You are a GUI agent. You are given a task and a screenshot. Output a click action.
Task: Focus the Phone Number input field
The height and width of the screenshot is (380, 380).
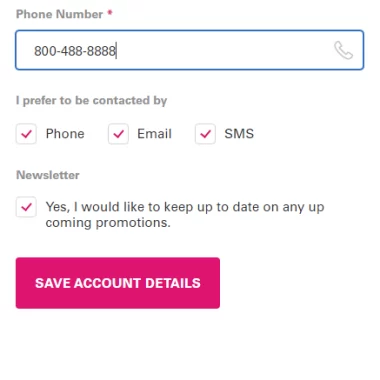190,50
